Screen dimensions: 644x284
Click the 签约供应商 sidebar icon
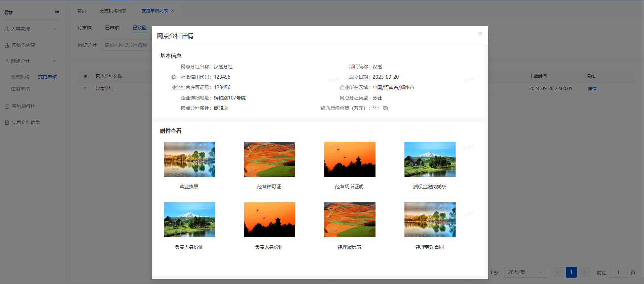tap(7, 45)
